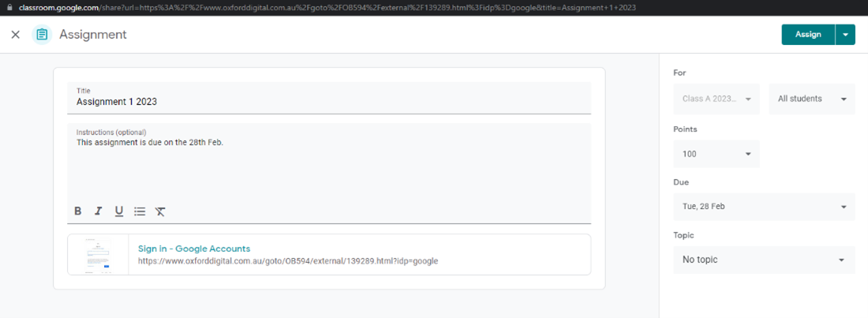Toggle underline text formatting
868x318 pixels.
pyautogui.click(x=119, y=211)
